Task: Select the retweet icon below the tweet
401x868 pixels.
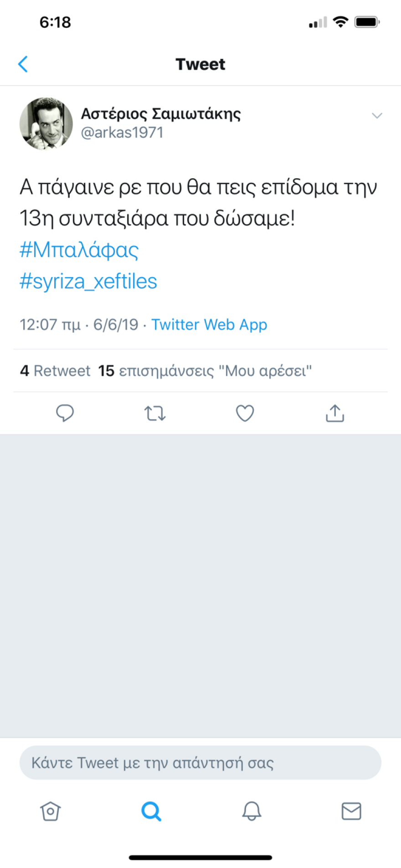Action: (x=154, y=413)
